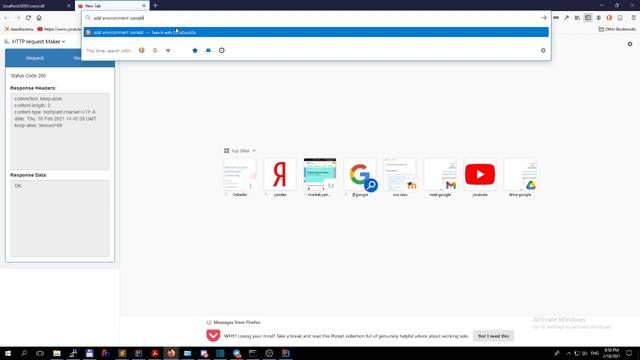The image size is (640, 360).
Task: Open Windows taskbar search
Action: click(24, 353)
